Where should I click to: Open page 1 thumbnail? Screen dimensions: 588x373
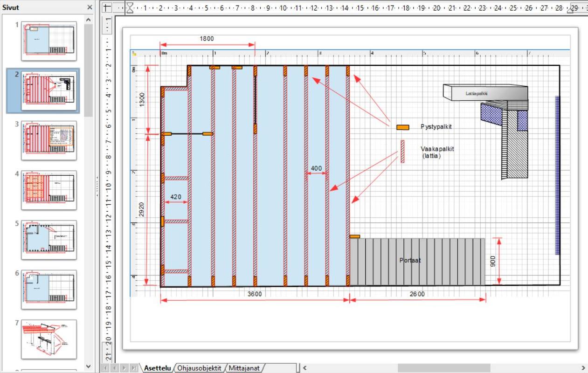coord(49,41)
